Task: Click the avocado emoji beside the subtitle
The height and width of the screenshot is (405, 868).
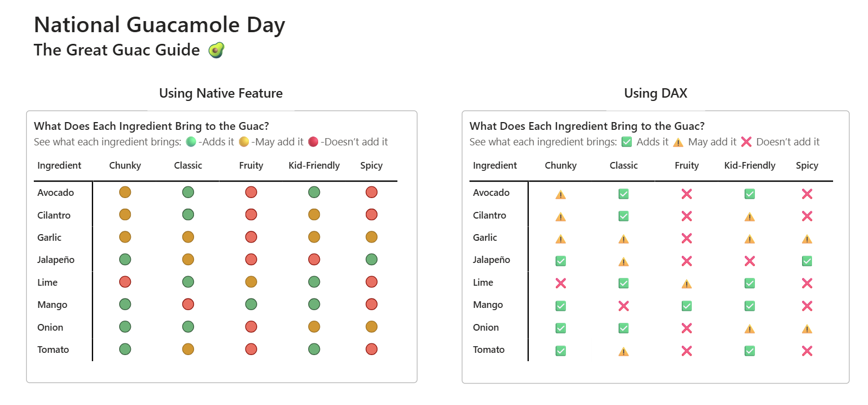Action: pos(216,50)
